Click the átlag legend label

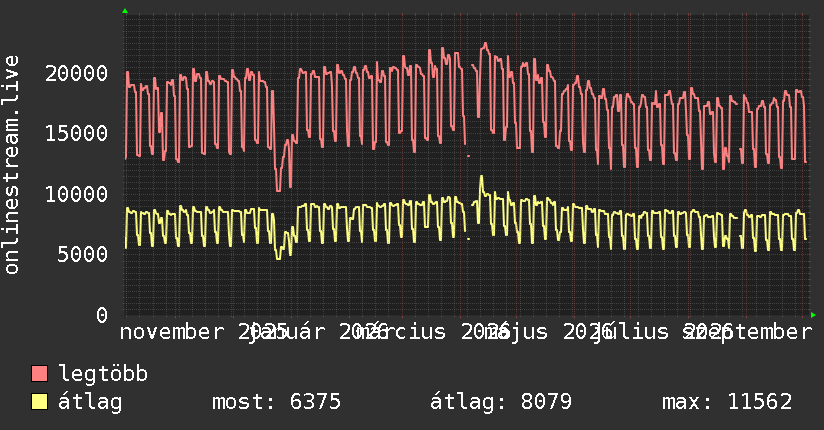90,402
